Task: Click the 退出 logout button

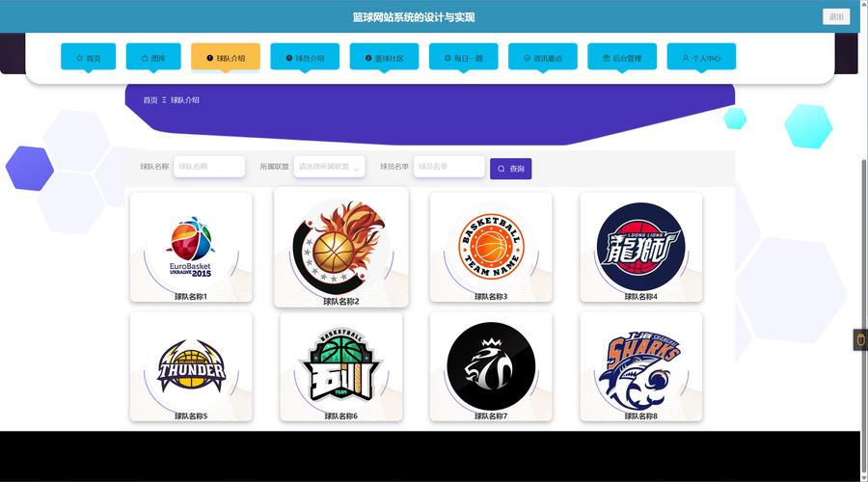Action: tap(836, 16)
